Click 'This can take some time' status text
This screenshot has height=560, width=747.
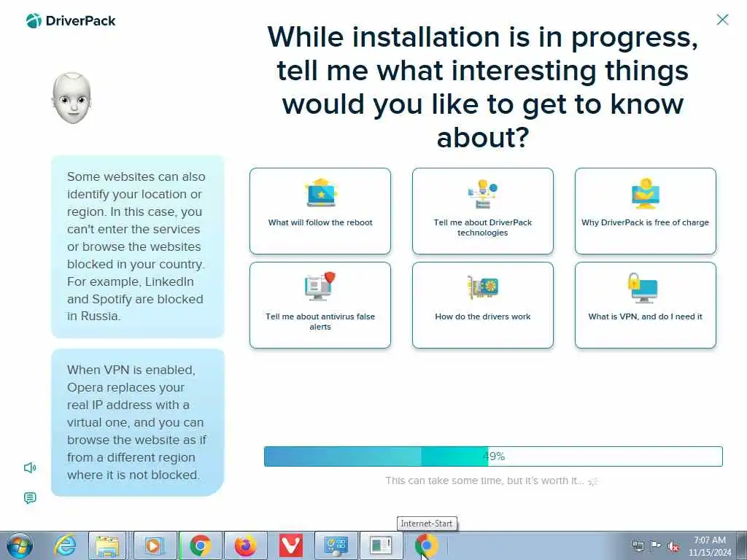click(484, 481)
